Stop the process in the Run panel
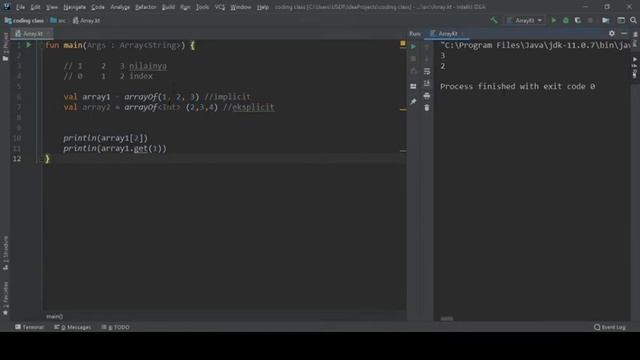This screenshot has width=640, height=360. click(x=413, y=59)
